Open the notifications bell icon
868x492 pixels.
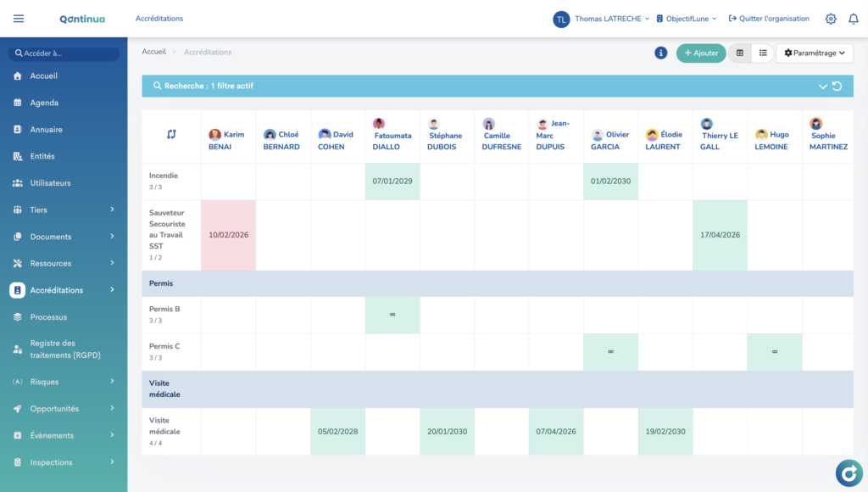pos(853,19)
